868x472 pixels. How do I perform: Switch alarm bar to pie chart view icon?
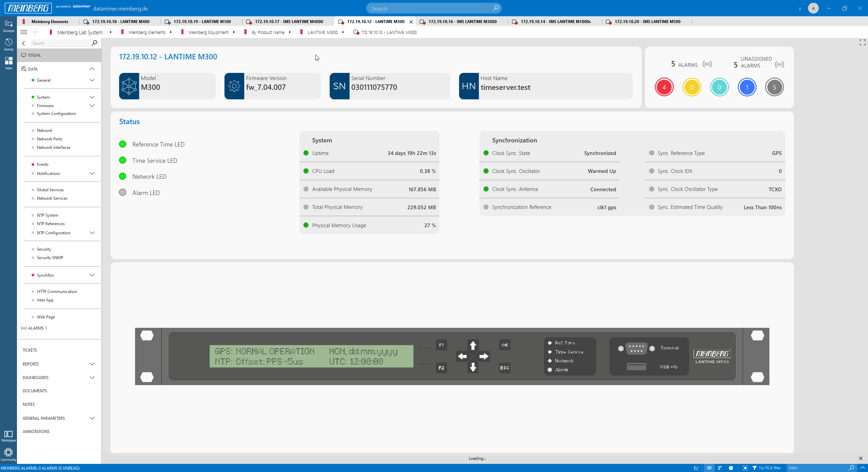pyautogui.click(x=731, y=468)
